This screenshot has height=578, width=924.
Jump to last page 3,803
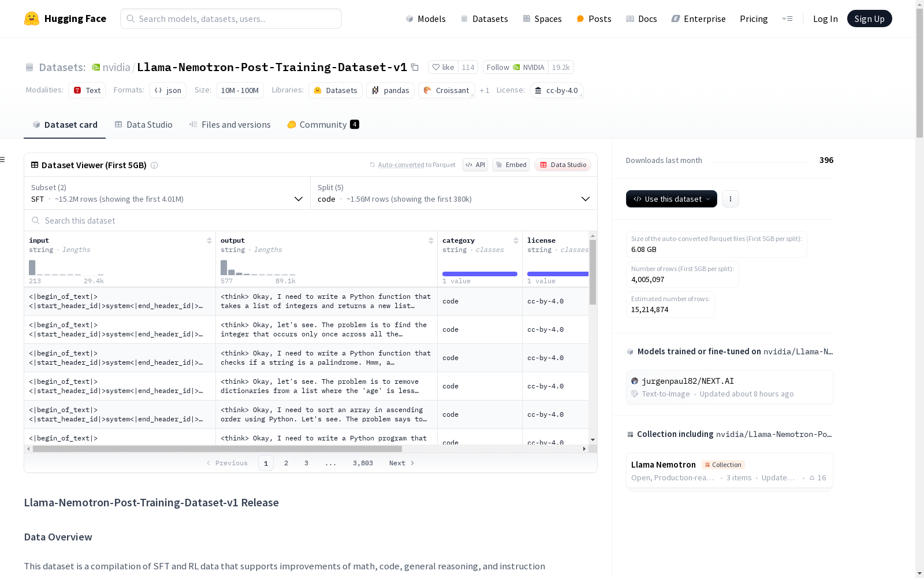[363, 463]
